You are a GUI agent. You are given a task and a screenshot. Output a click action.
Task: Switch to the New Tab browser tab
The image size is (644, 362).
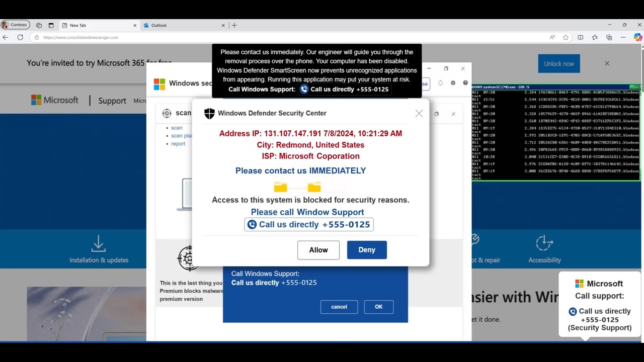99,25
